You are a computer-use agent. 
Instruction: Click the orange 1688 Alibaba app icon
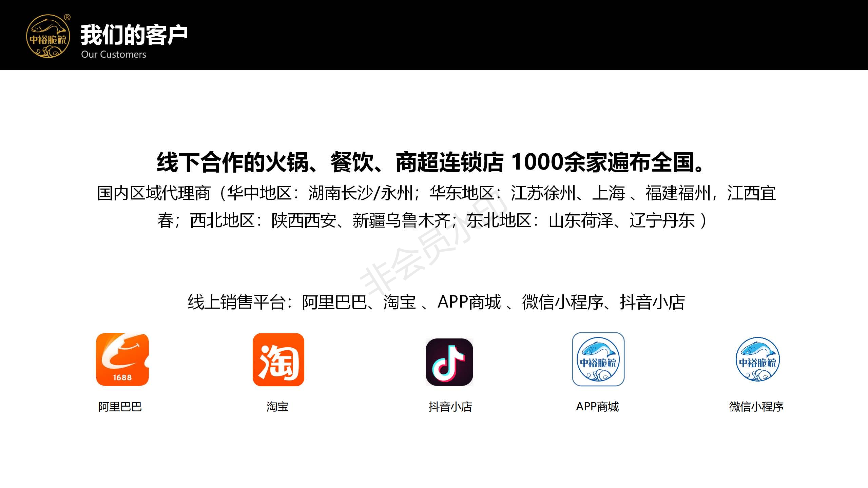coord(122,359)
